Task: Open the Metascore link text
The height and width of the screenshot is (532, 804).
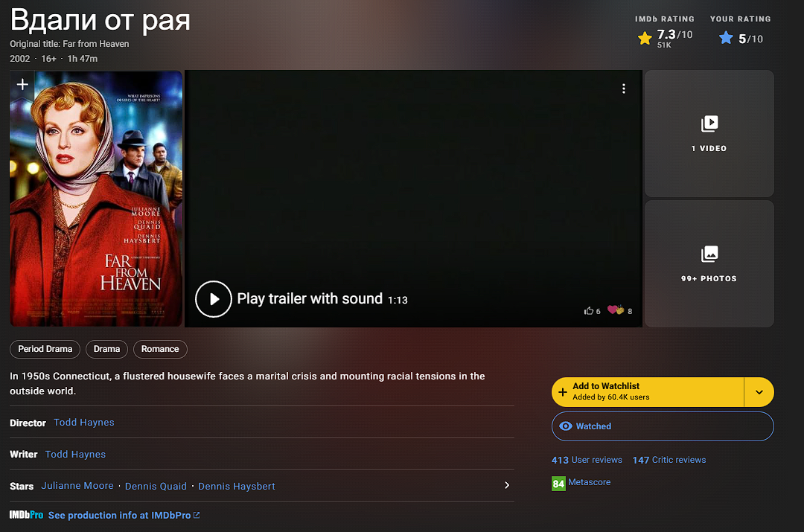Action: coord(589,482)
